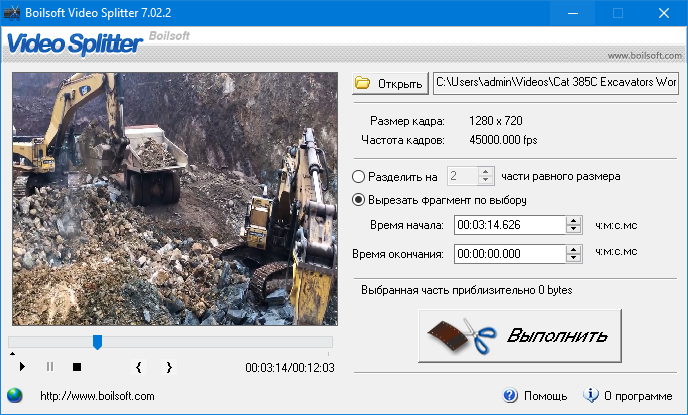This screenshot has width=688, height=415.
Task: Stop the video playback
Action: pos(76,367)
